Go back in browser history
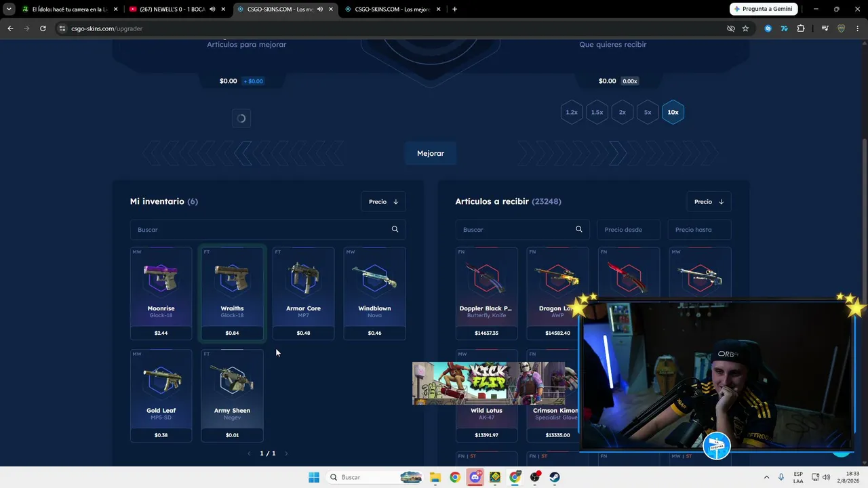The height and width of the screenshot is (488, 868). [10, 28]
